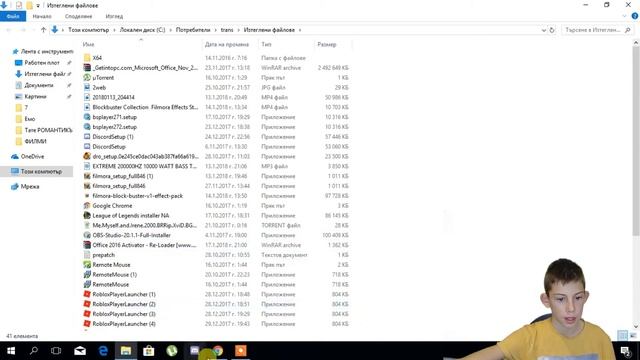Select the Office 2016 Activator archive icon
This screenshot has height=360, width=640.
[x=87, y=245]
